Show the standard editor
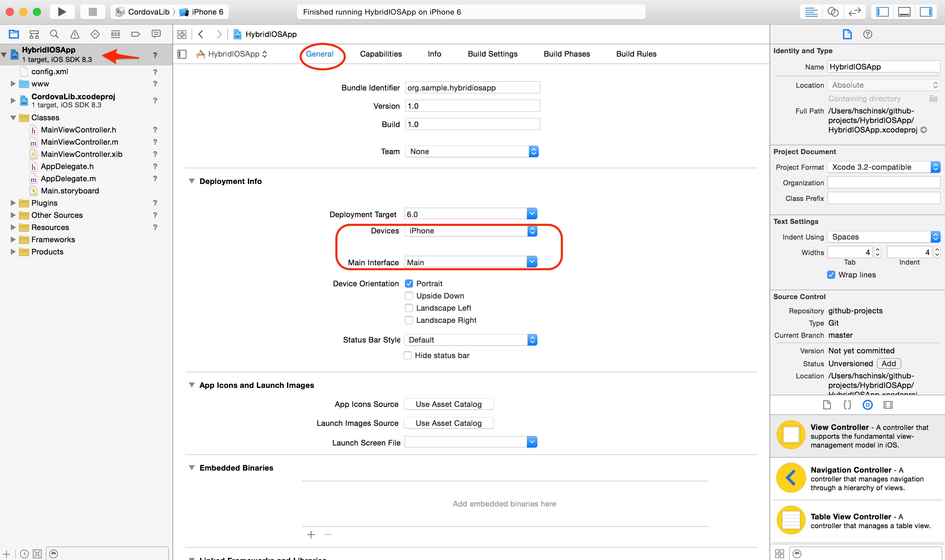This screenshot has width=945, height=560. 811,12
